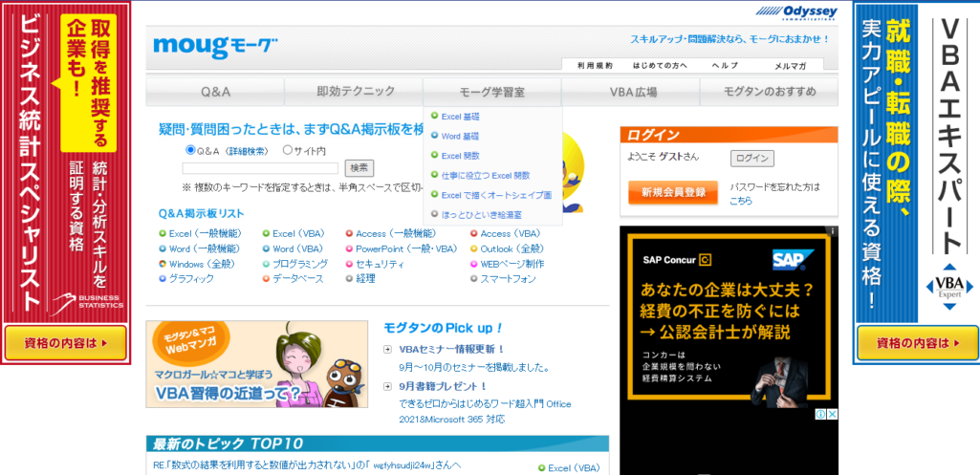Open the Word (一般機能) board link
This screenshot has height=475, width=980.
tap(205, 248)
